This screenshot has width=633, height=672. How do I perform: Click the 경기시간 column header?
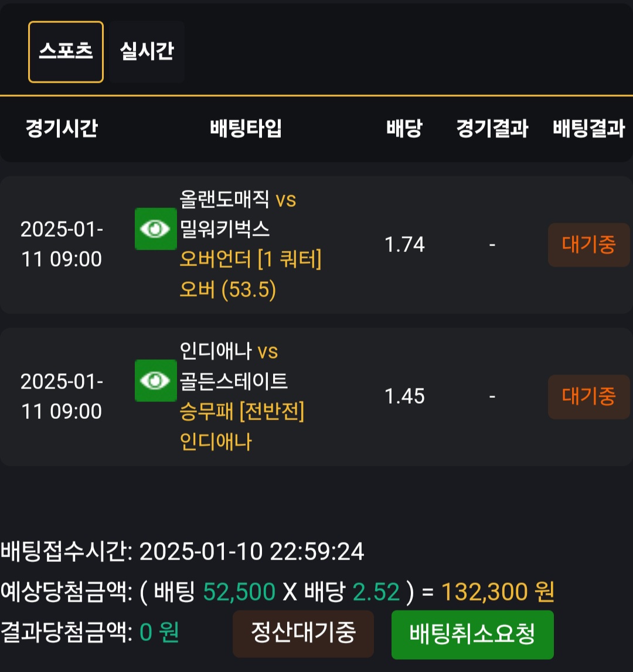tap(62, 128)
